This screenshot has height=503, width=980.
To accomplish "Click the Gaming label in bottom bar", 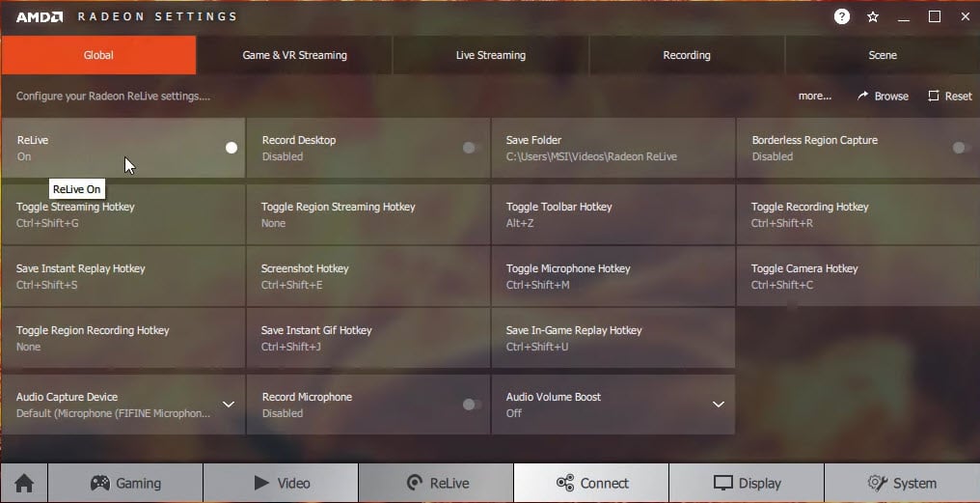I will [x=138, y=484].
